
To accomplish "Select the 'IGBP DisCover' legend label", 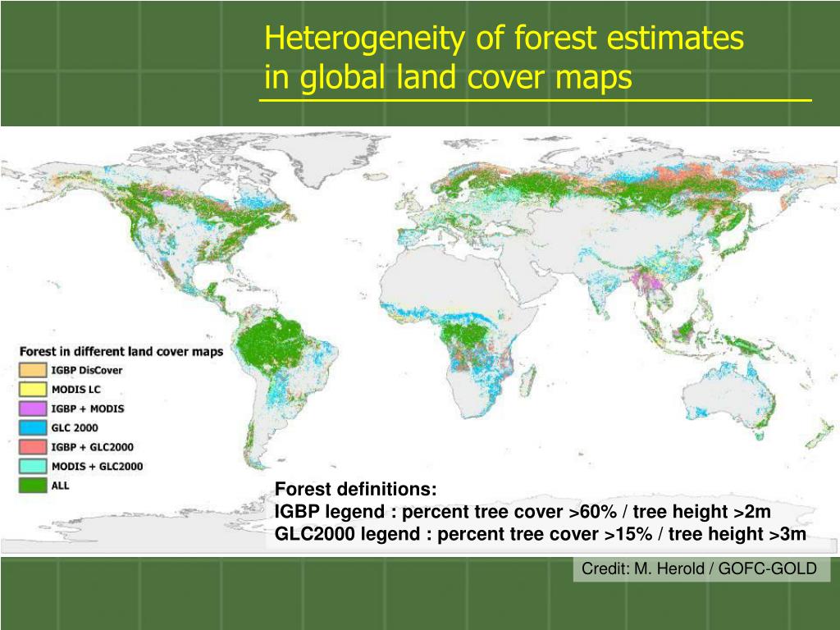I will coord(87,370).
